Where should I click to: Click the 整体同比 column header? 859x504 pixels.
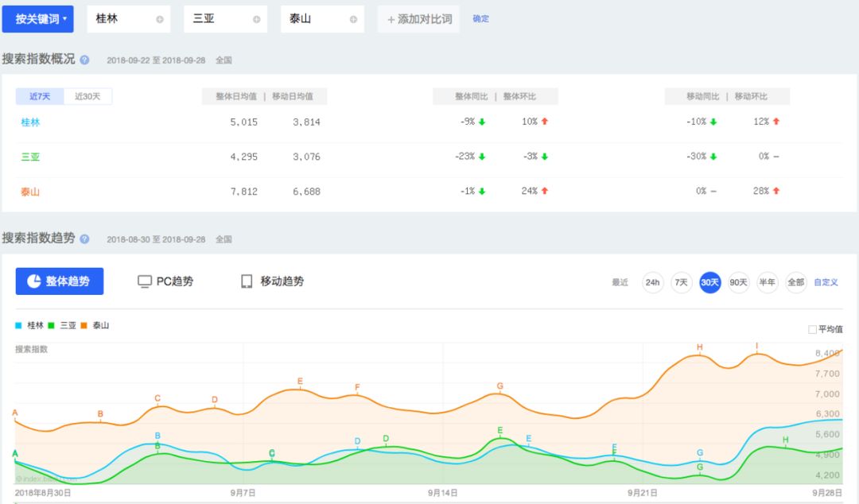(x=471, y=96)
